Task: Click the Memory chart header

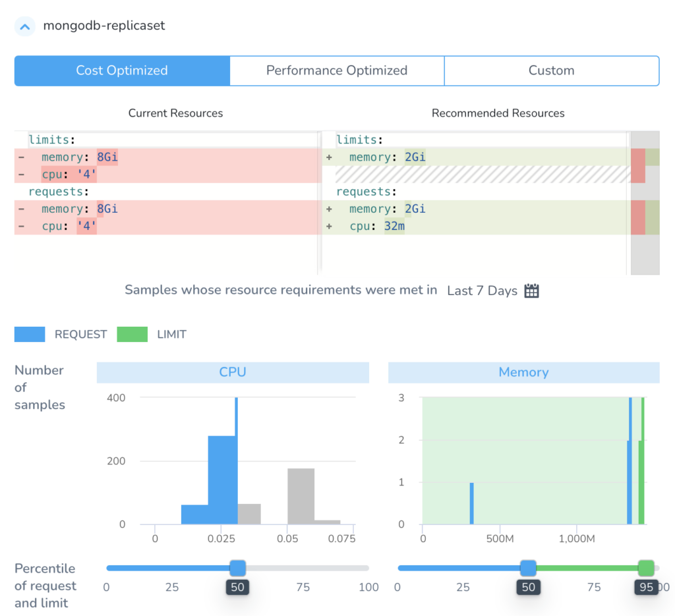Action: (x=524, y=372)
